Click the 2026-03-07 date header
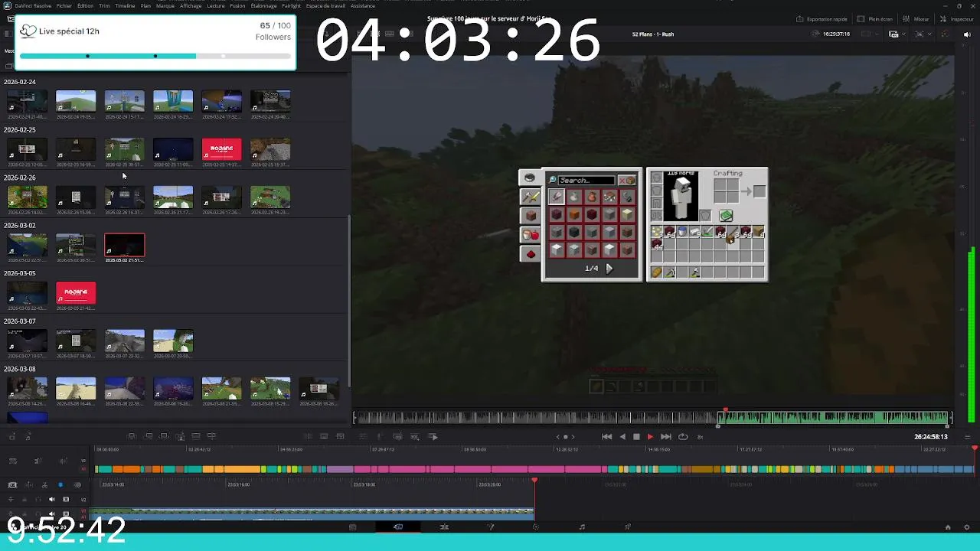Image resolution: width=980 pixels, height=551 pixels. [20, 321]
